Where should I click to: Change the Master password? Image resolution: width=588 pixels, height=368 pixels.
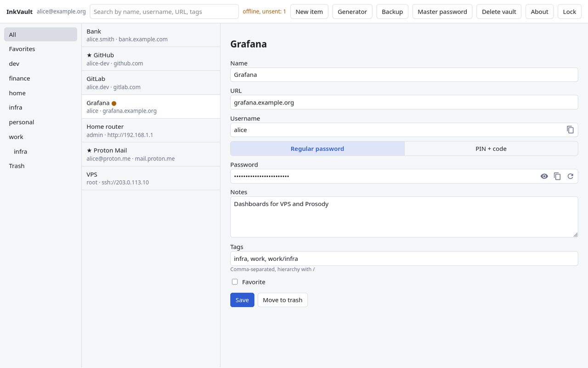coord(442,11)
